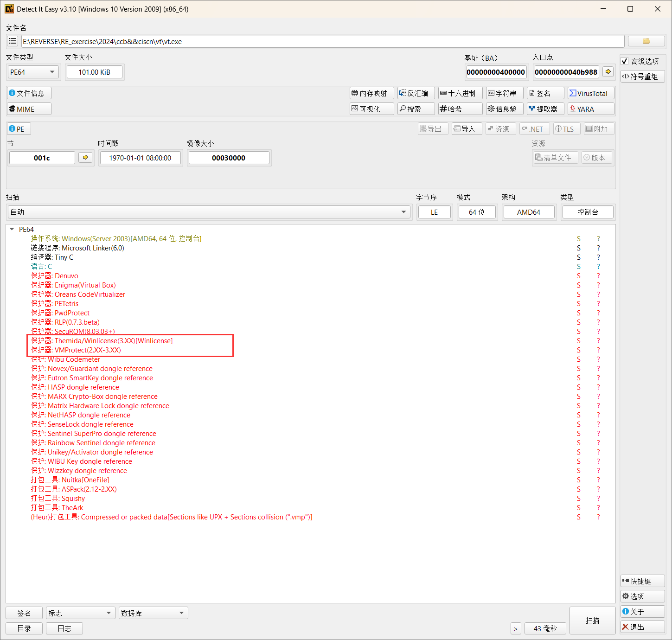
Task: Toggle the advanced options (高级选项) checkbox
Action: tap(625, 61)
